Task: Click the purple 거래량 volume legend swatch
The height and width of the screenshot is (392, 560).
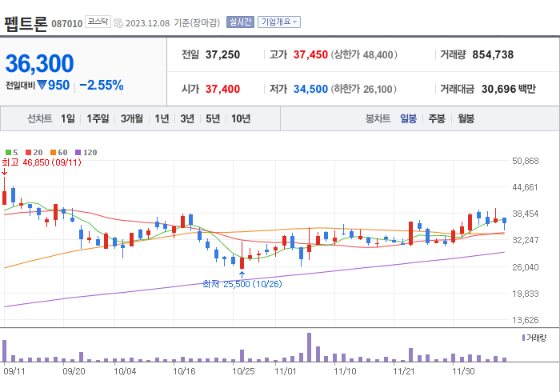Action: coord(523,338)
